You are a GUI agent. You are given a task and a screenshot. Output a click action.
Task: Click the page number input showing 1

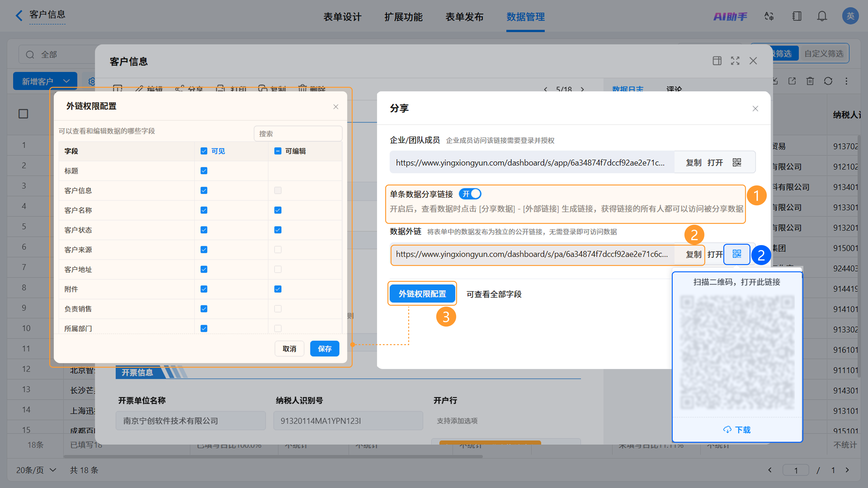pos(796,470)
